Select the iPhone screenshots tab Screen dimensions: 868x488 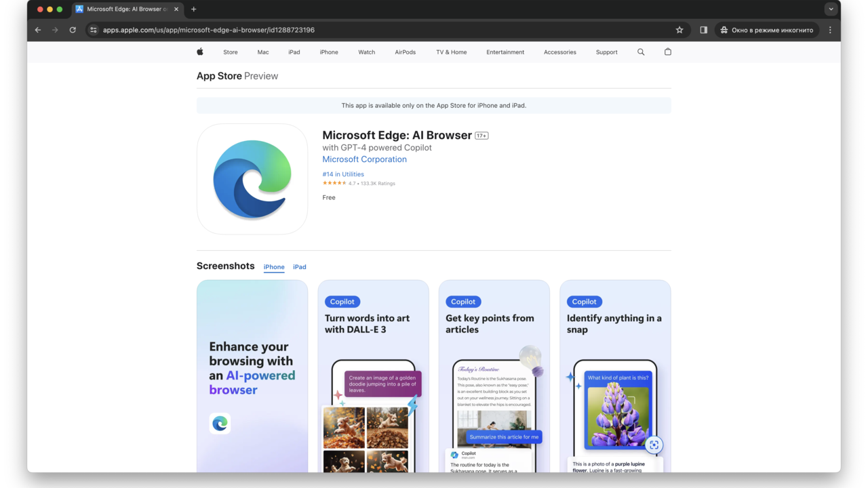point(274,267)
